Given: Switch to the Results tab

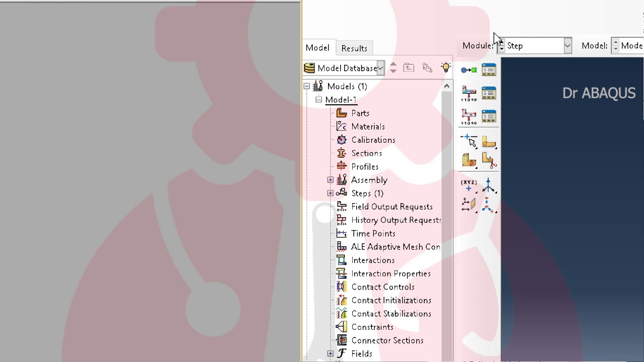Looking at the screenshot, I should point(354,48).
